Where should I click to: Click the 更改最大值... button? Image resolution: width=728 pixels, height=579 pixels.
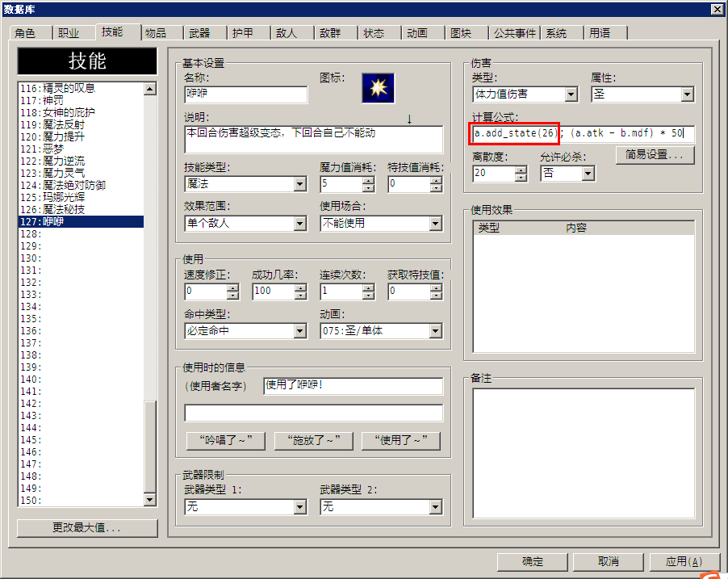pos(87,528)
